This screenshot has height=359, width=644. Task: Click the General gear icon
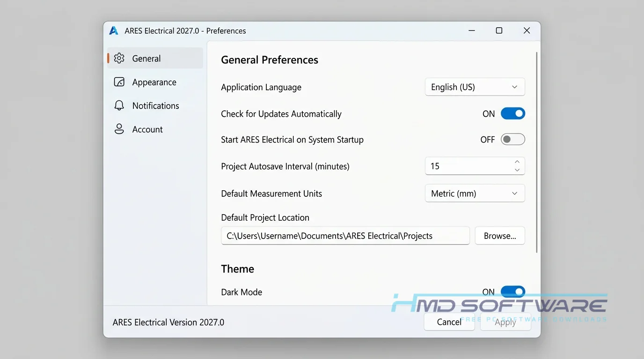pyautogui.click(x=119, y=58)
